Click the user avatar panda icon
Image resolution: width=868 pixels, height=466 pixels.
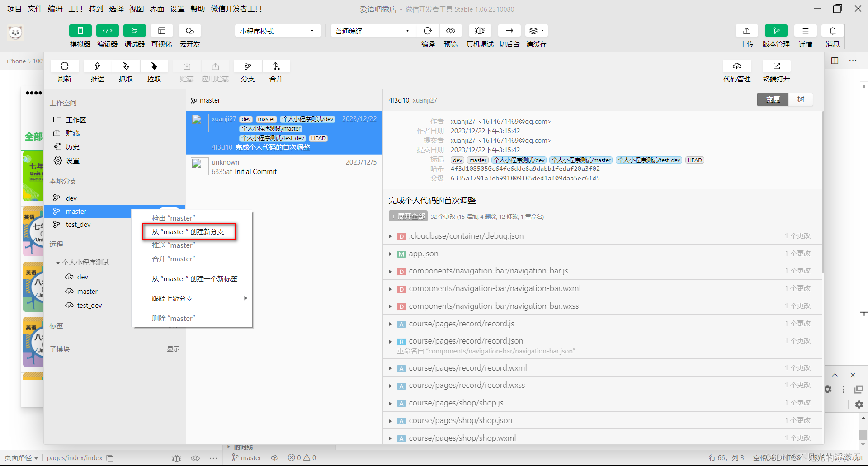point(15,33)
